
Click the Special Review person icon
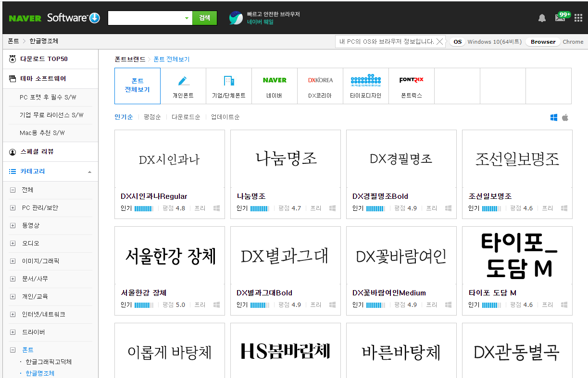(x=13, y=152)
